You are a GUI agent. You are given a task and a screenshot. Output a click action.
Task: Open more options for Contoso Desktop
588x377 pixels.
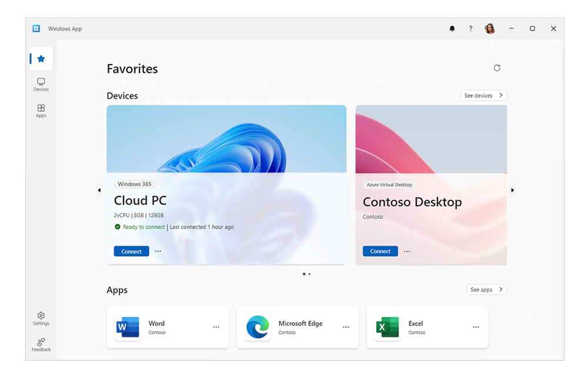point(407,251)
